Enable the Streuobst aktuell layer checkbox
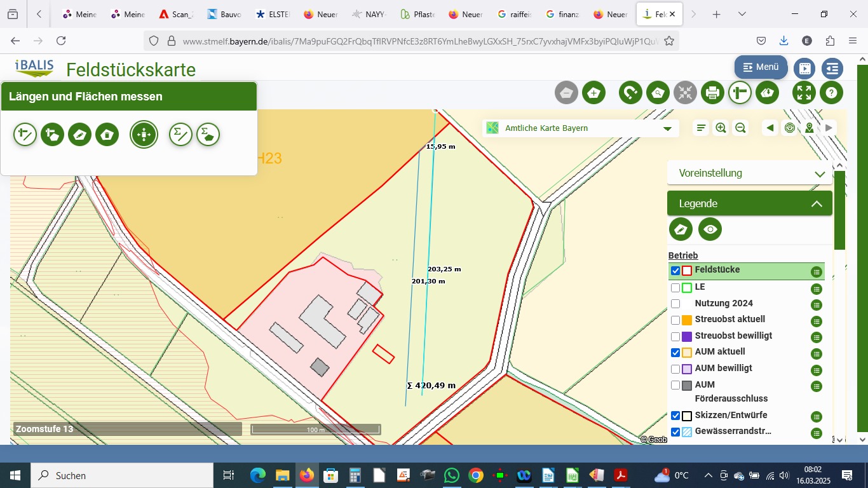 point(675,320)
